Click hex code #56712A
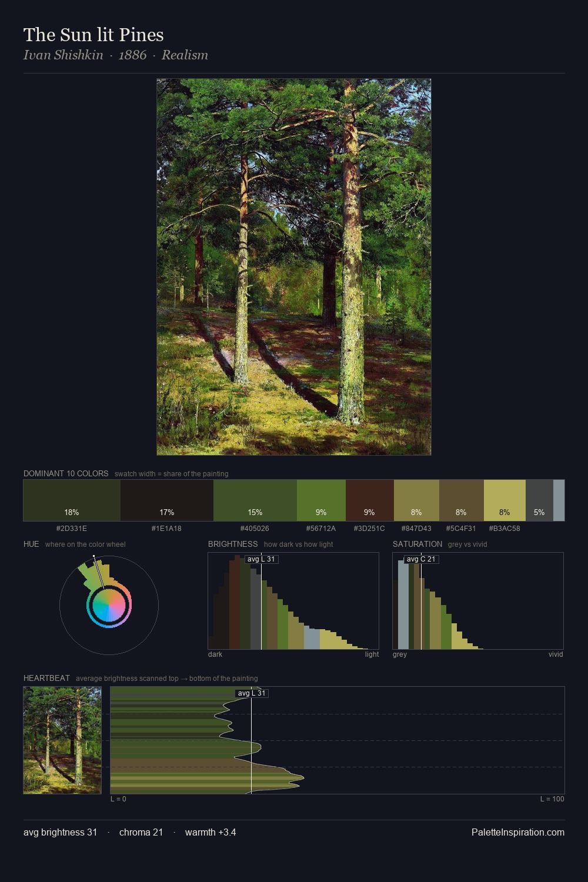Viewport: 588px width, 882px height. point(321,529)
